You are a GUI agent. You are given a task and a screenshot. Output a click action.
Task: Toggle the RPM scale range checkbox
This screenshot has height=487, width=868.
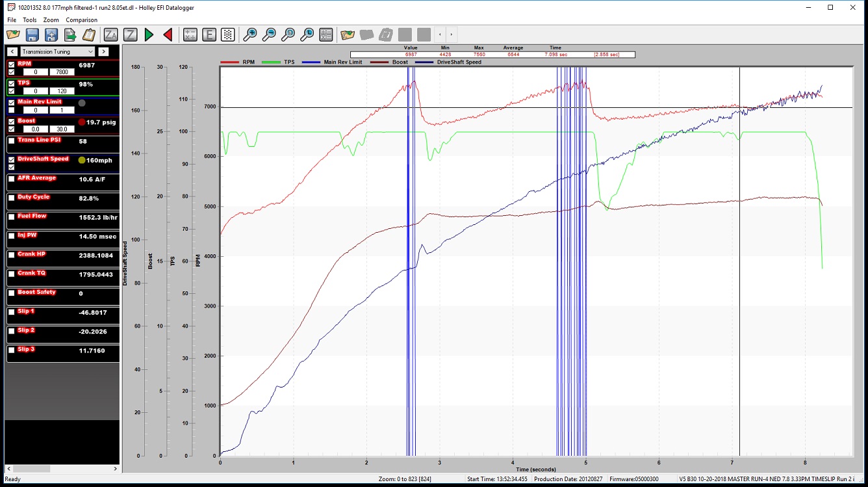coord(12,72)
